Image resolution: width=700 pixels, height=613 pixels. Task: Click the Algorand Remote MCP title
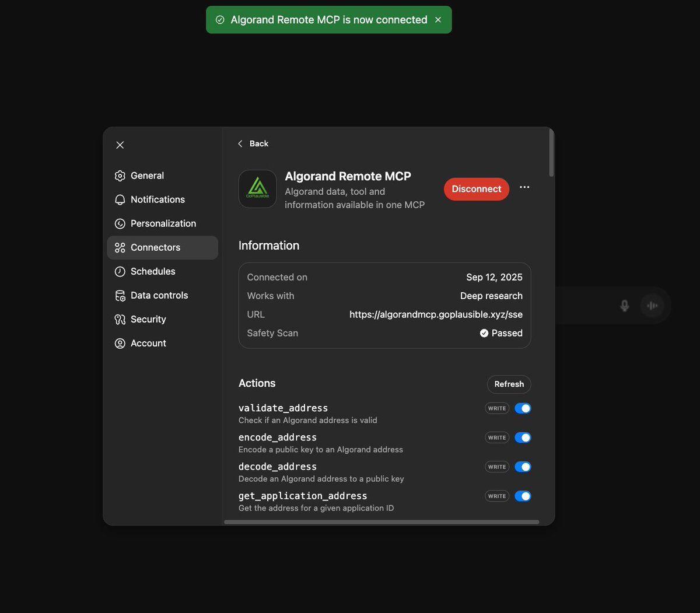(348, 176)
